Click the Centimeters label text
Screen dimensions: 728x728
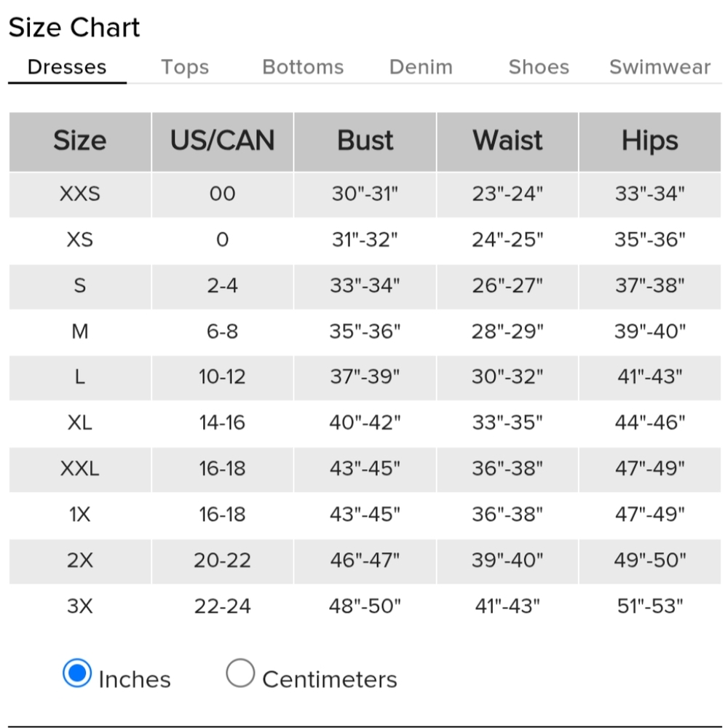click(330, 680)
